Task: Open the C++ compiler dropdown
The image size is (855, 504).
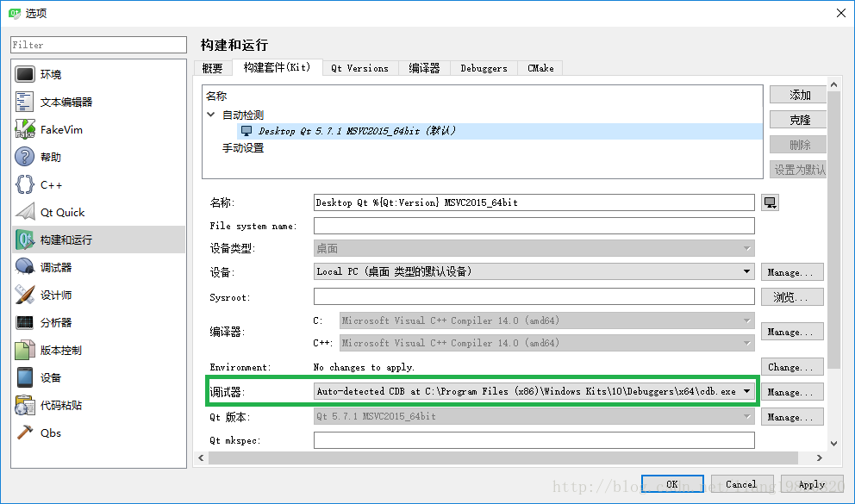Action: [546, 343]
